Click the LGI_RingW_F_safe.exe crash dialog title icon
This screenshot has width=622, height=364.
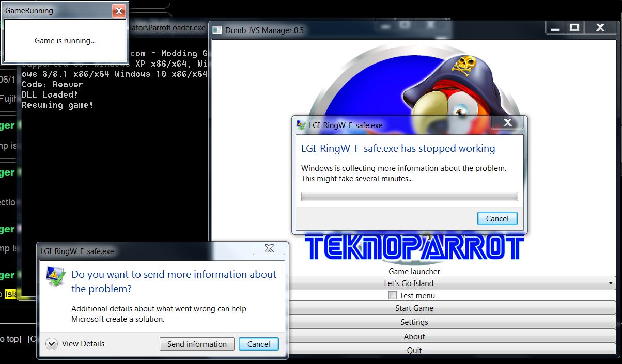(301, 125)
